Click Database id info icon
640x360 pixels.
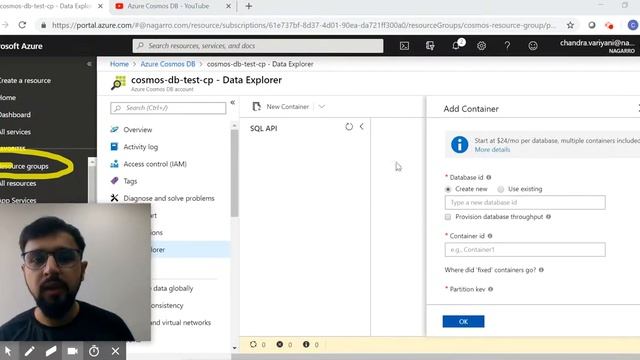(x=489, y=177)
